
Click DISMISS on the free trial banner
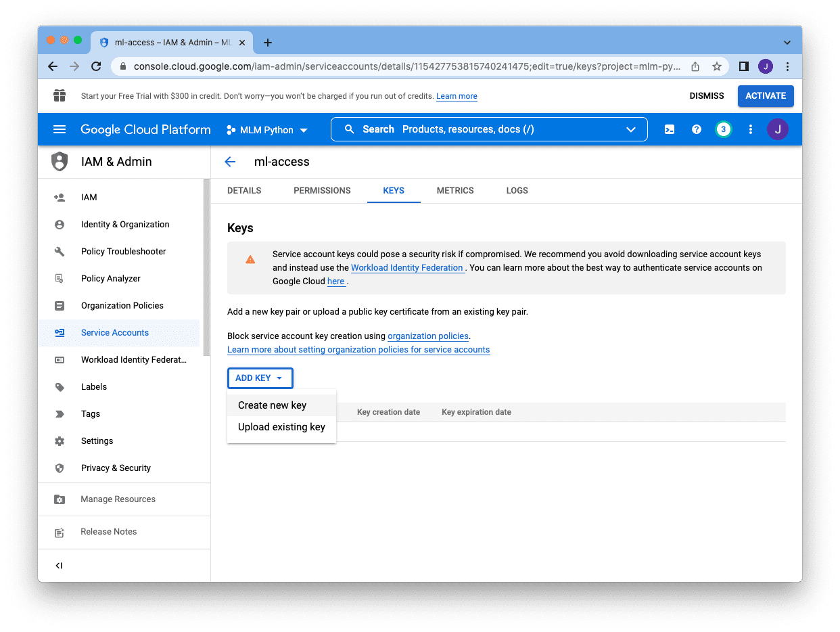[x=707, y=96]
